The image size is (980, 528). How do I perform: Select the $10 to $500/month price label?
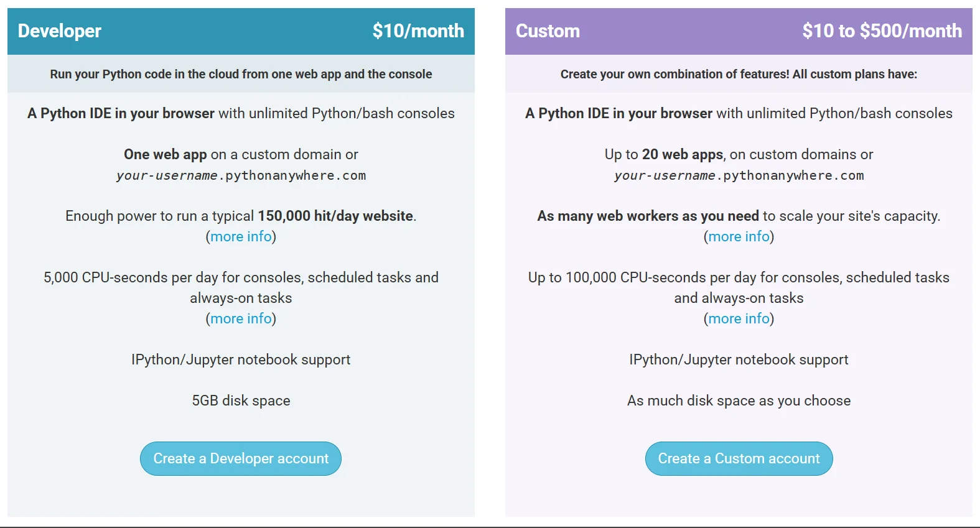click(x=882, y=31)
